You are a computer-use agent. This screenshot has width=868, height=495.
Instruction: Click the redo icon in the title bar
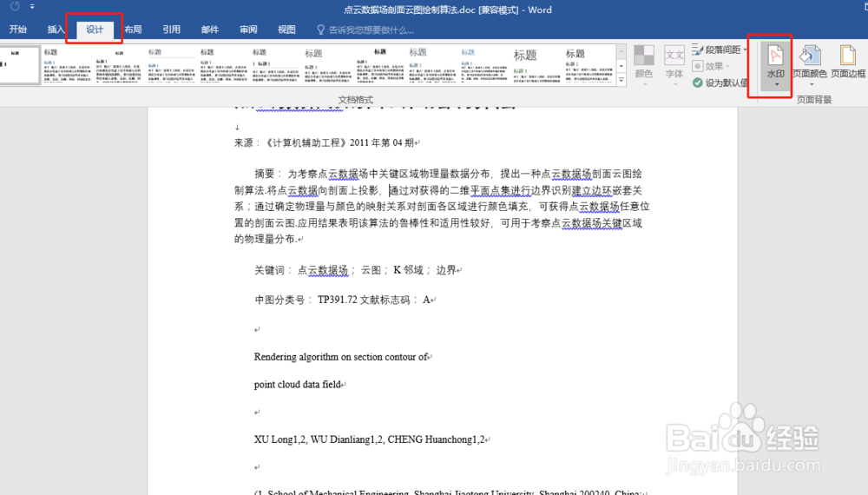pos(15,7)
